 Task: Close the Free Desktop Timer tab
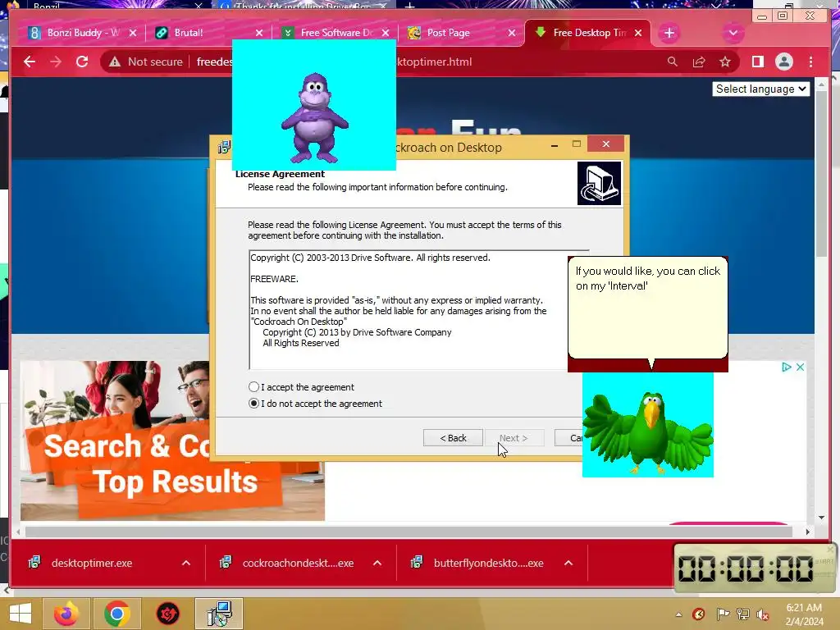click(x=638, y=33)
